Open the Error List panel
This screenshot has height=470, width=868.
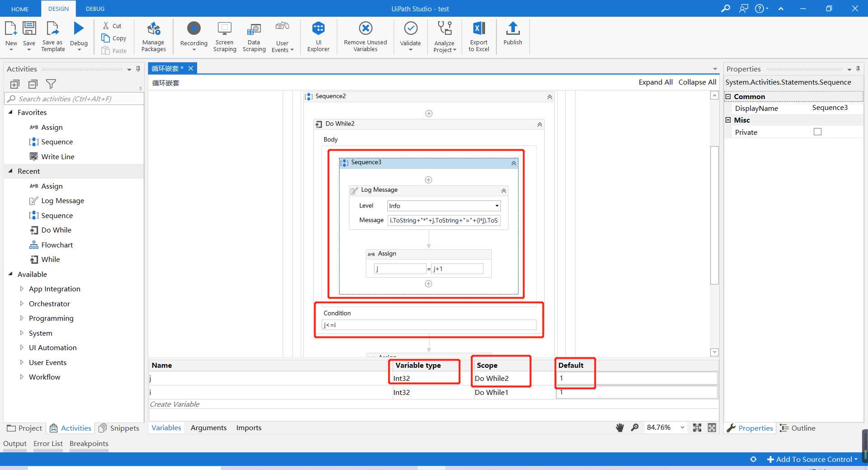click(48, 443)
